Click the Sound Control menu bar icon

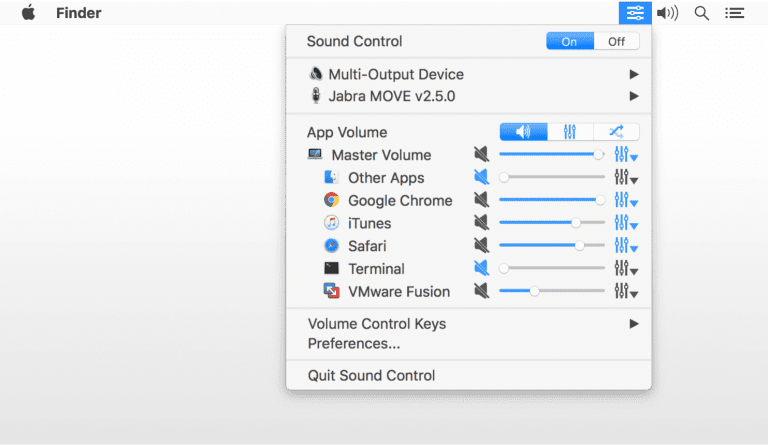click(x=635, y=13)
